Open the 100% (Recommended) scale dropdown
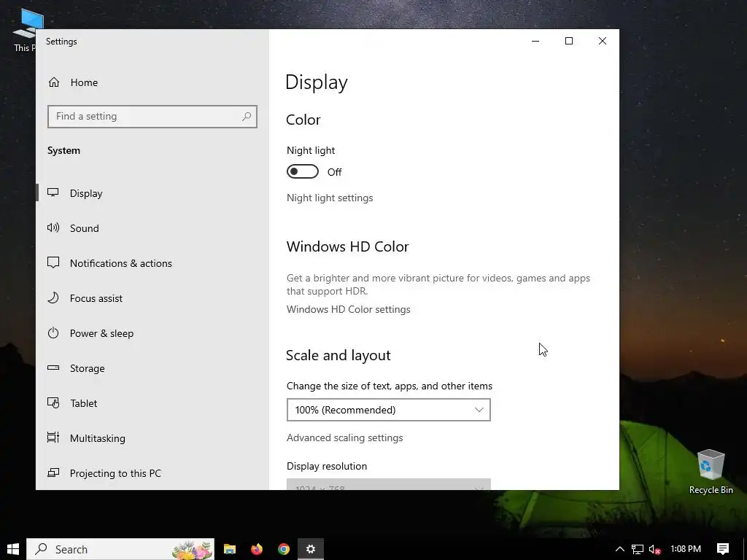 point(388,410)
